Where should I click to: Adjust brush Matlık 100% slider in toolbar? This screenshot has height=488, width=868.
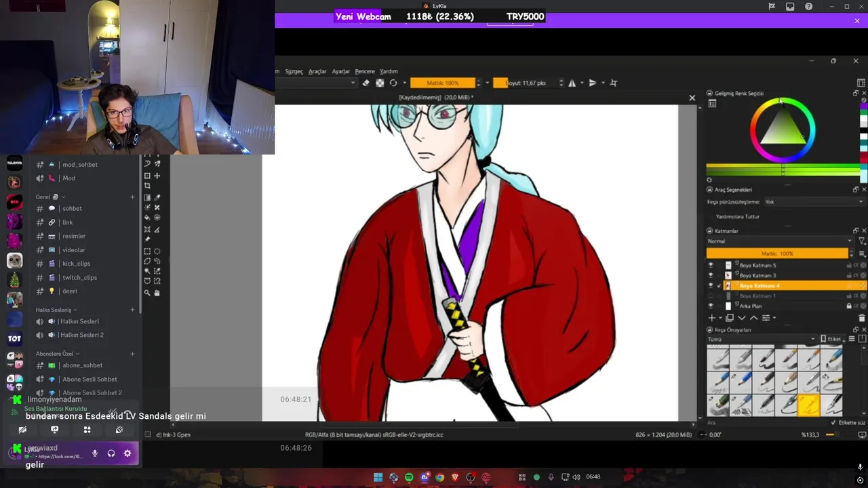pos(443,83)
